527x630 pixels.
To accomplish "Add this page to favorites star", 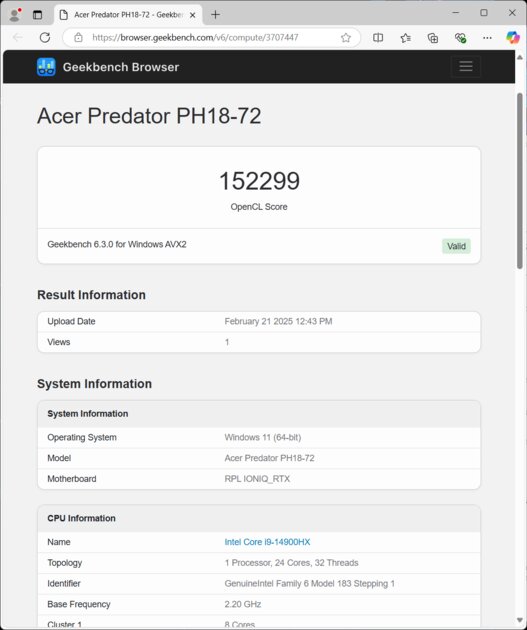I will click(345, 38).
